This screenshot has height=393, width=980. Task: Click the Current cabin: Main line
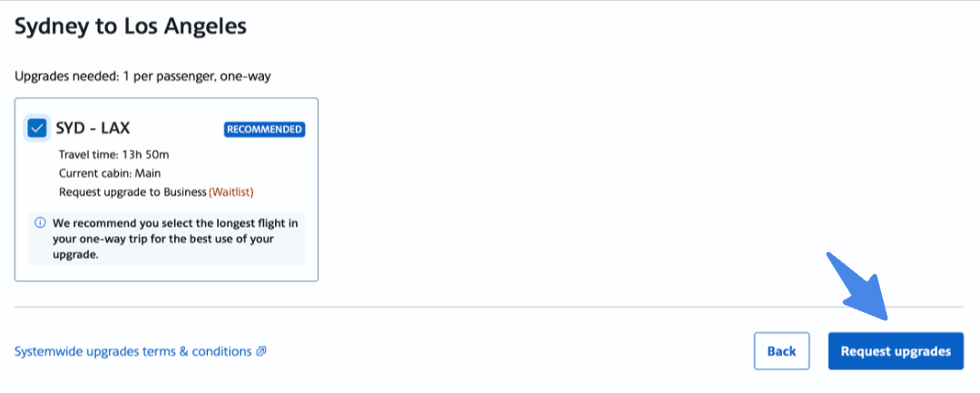(x=110, y=173)
